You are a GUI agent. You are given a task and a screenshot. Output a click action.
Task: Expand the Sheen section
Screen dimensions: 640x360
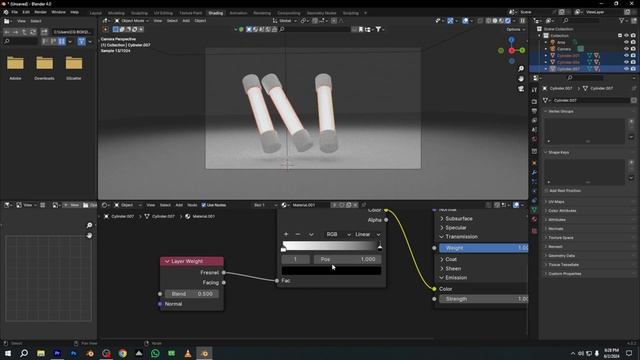click(x=450, y=269)
